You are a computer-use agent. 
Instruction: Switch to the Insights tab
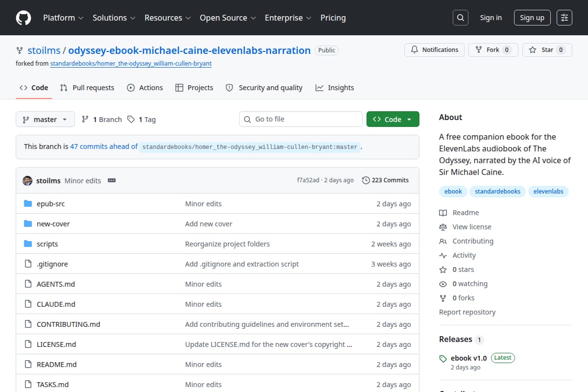(x=335, y=88)
